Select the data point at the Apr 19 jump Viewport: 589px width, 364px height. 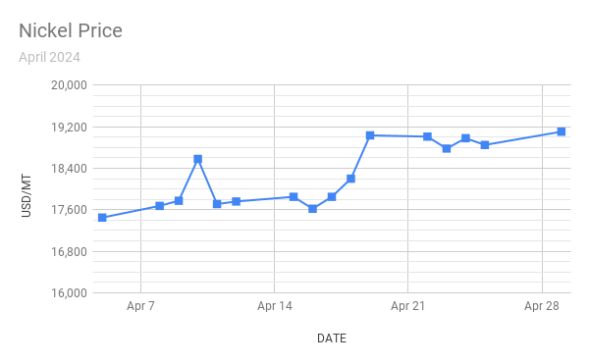click(x=370, y=135)
